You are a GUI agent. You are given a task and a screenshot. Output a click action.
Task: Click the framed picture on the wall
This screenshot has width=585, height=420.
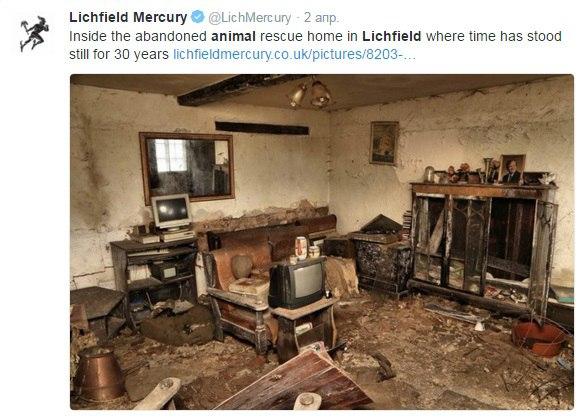384,142
